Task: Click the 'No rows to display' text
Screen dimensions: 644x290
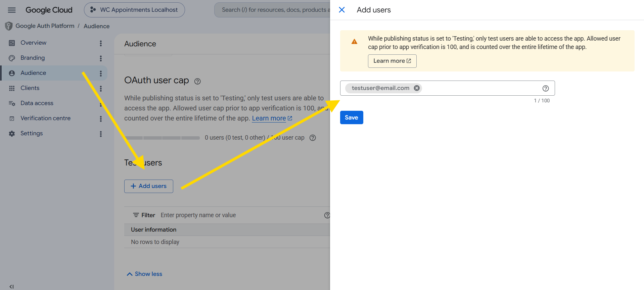Action: click(155, 242)
